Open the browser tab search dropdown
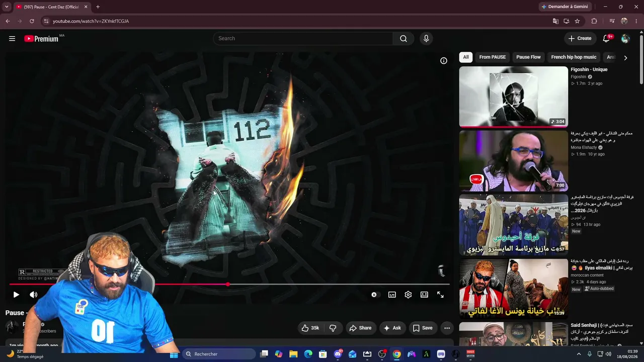Image resolution: width=644 pixels, height=362 pixels. [7, 7]
